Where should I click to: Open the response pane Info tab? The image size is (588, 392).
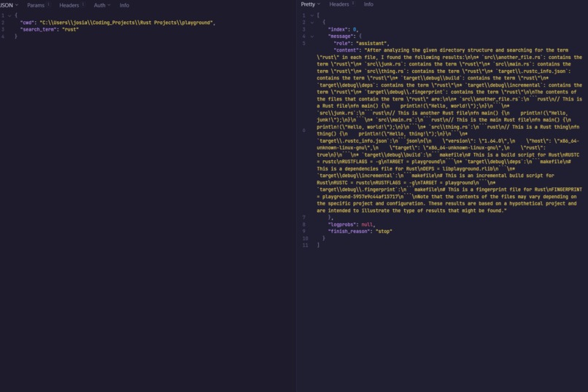(368, 4)
